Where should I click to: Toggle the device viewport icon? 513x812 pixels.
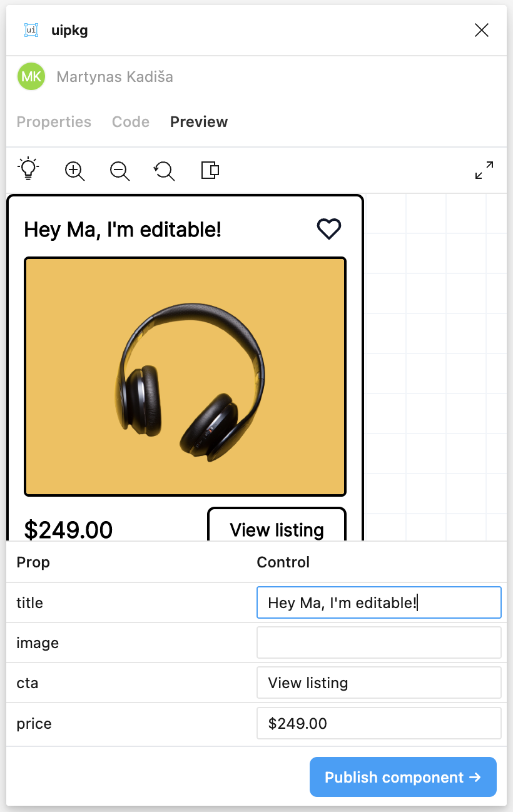pyautogui.click(x=210, y=170)
